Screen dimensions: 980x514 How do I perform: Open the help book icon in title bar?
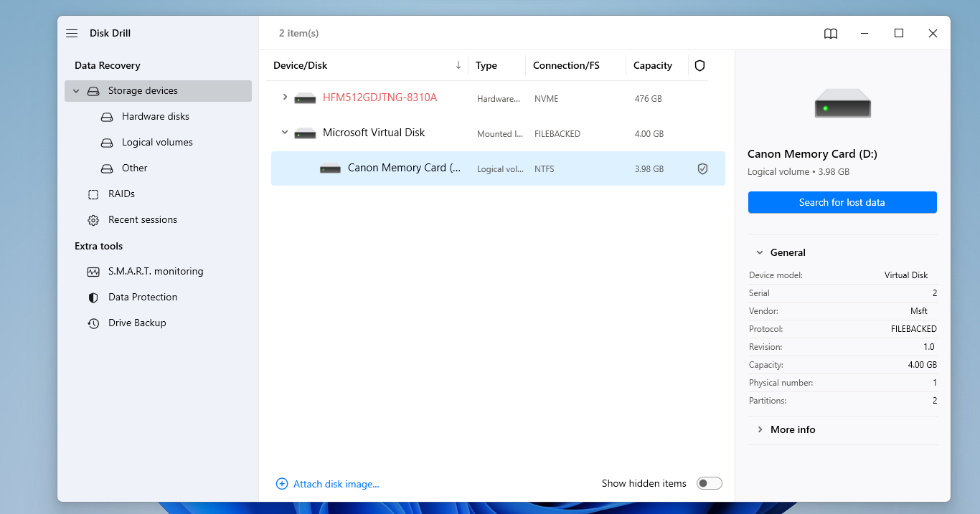pos(831,34)
